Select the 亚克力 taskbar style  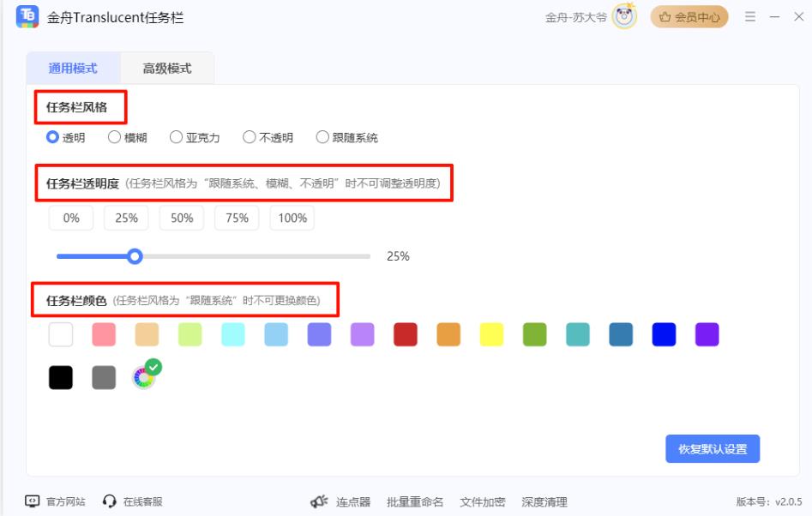click(x=195, y=137)
